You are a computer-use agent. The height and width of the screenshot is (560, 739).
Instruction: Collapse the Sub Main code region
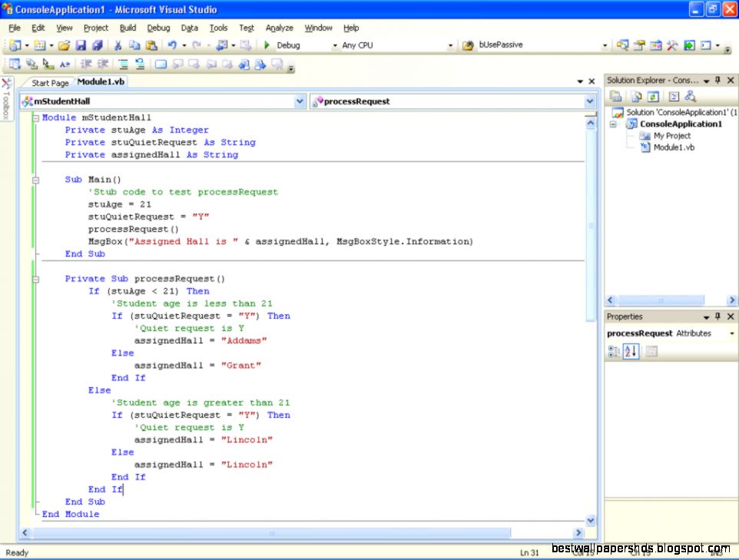point(36,180)
